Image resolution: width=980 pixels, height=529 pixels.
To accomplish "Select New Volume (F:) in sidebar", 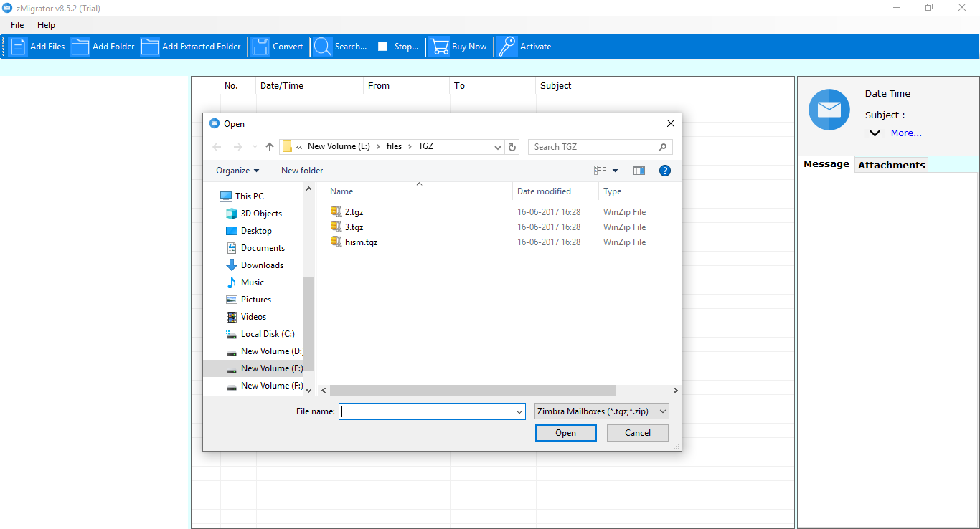I will click(253, 386).
